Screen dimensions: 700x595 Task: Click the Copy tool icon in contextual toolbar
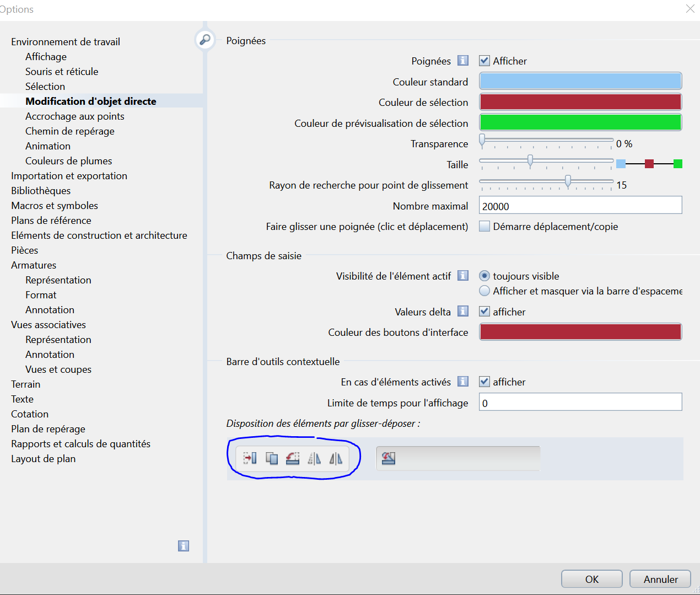click(271, 458)
